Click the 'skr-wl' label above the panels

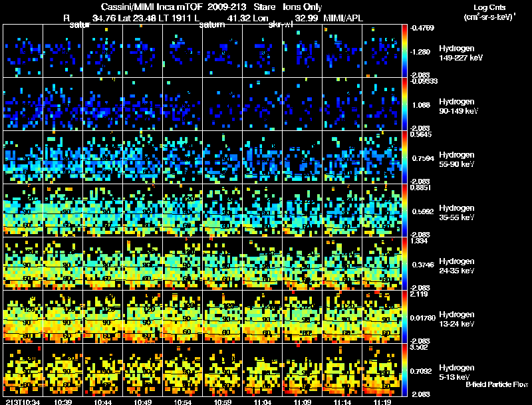tap(281, 25)
